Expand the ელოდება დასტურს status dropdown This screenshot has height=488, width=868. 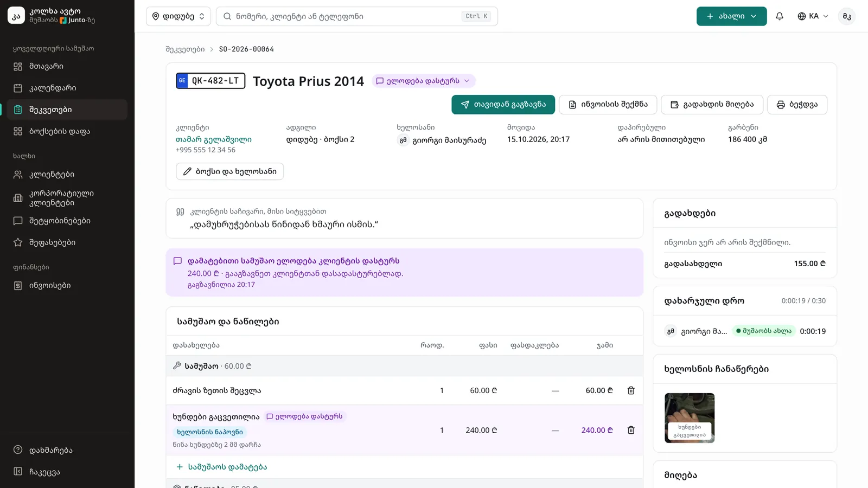coord(424,81)
